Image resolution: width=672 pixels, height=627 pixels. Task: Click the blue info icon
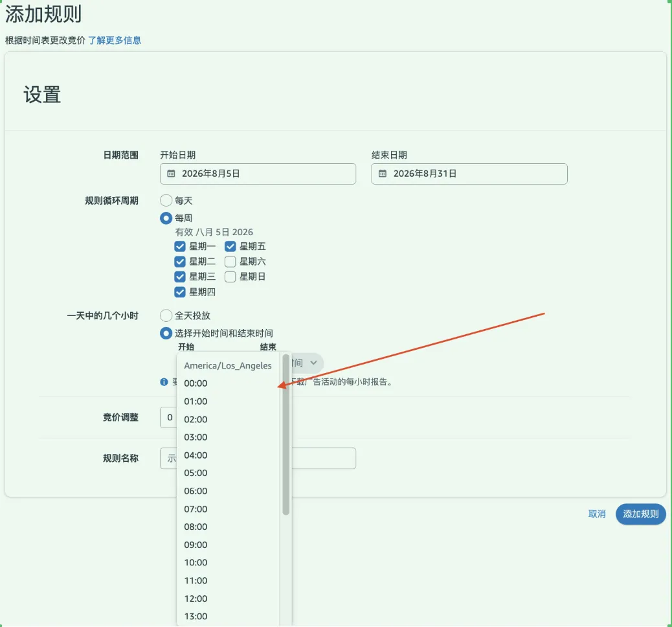pyautogui.click(x=164, y=382)
